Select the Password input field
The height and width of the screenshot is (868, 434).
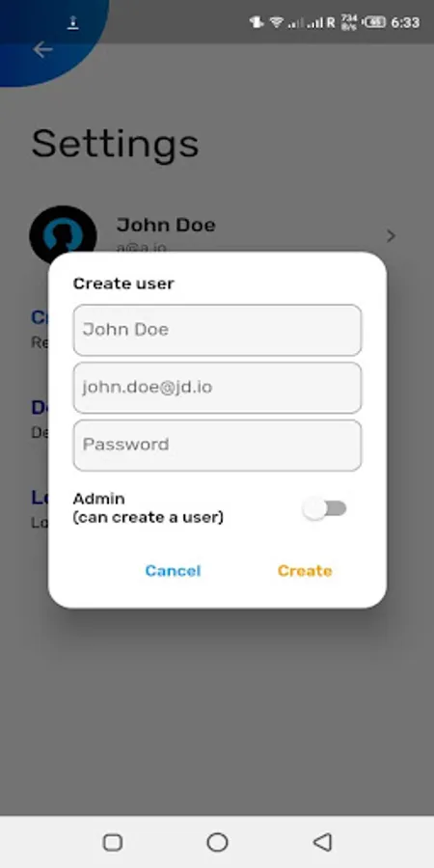pyautogui.click(x=217, y=445)
